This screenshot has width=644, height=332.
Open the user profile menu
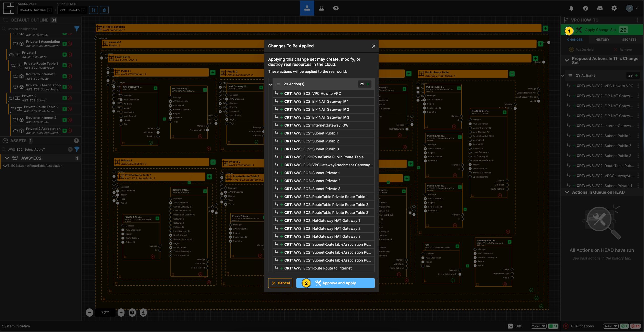pos(631,8)
